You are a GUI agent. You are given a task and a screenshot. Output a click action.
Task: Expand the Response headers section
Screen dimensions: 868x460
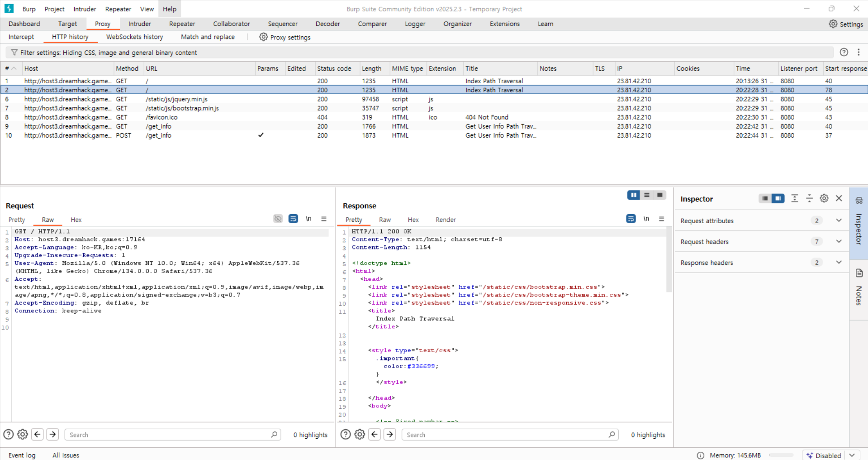click(x=839, y=263)
